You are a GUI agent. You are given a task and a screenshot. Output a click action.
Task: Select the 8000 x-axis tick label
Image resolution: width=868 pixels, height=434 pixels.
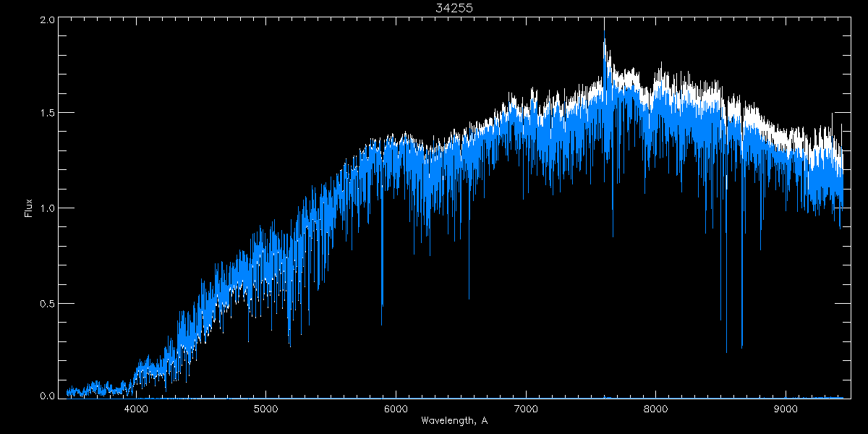[x=656, y=409]
